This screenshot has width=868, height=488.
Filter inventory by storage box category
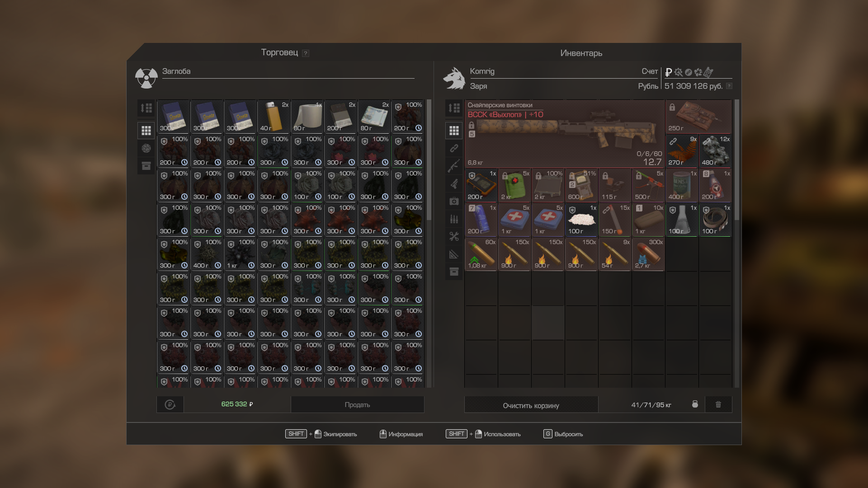click(x=454, y=272)
